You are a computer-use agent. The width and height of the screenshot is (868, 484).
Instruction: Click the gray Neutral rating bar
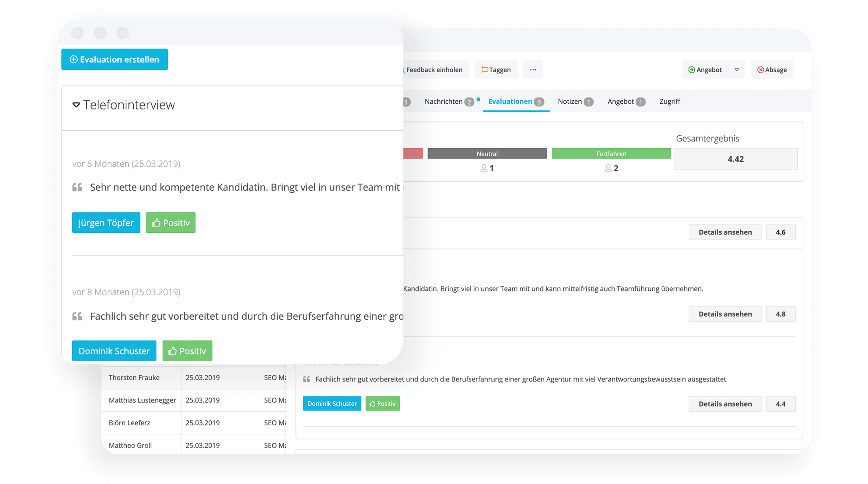pos(487,154)
